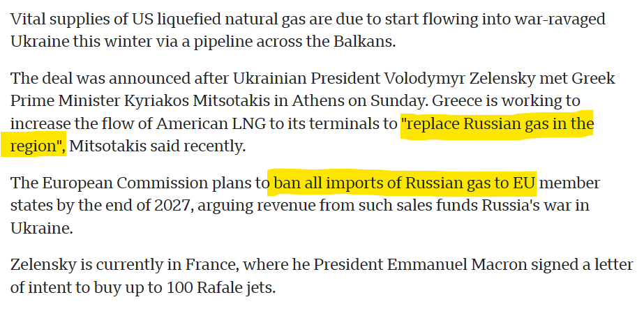
Task: Click highlighted "replace Russian gas in the" quote
Action: pyautogui.click(x=497, y=126)
